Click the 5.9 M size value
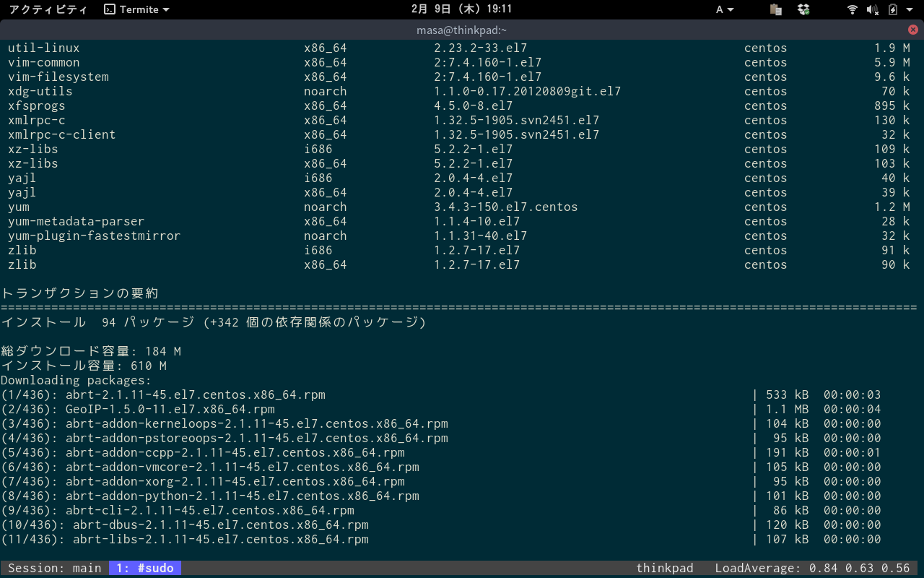924x578 pixels. (892, 62)
